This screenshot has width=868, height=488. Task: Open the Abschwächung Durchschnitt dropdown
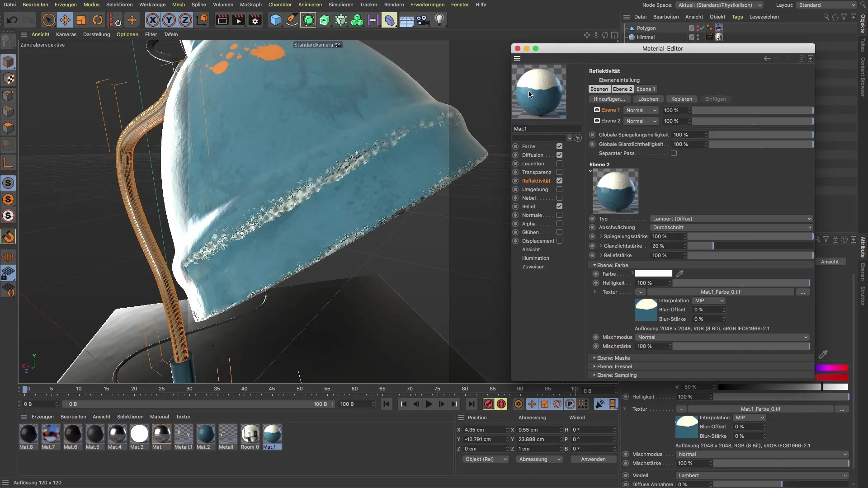(x=731, y=227)
